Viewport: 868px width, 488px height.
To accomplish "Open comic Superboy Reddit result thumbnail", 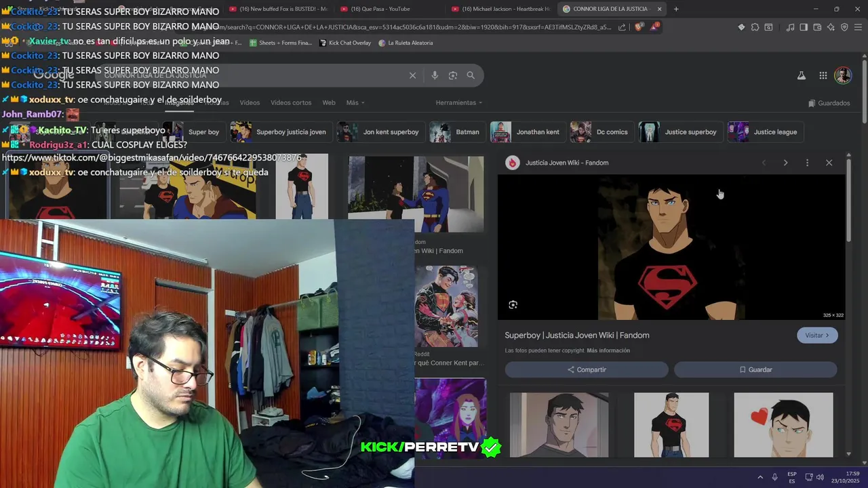I will pos(446,306).
